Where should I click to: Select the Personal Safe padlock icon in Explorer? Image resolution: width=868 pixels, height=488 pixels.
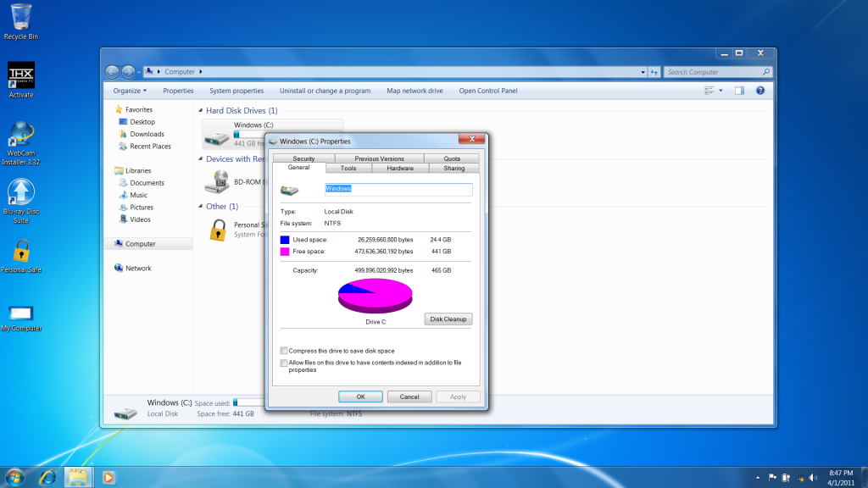(218, 230)
